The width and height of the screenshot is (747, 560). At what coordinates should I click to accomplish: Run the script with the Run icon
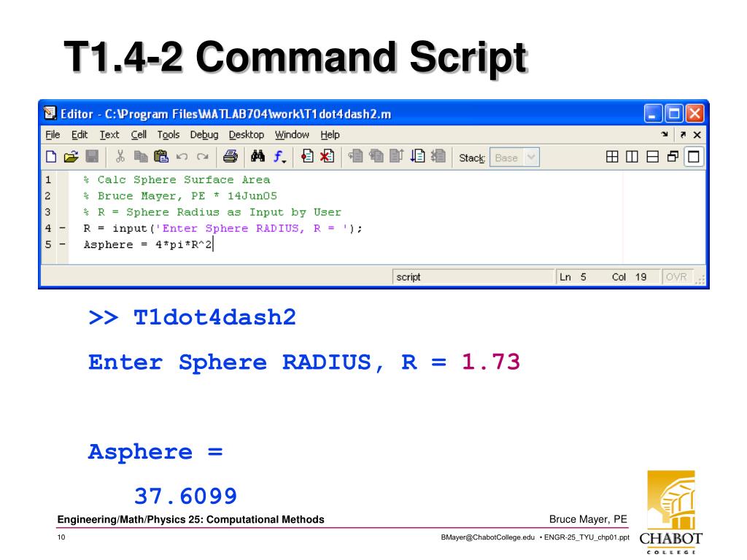tap(418, 157)
